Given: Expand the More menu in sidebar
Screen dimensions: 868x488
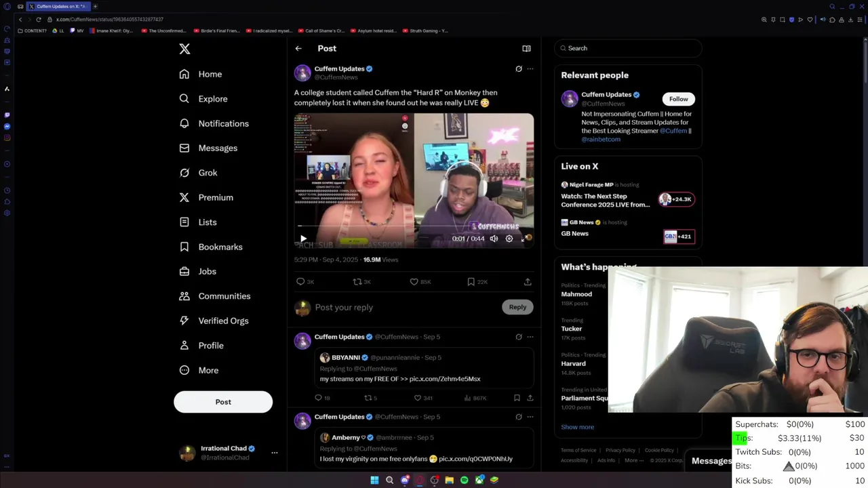Looking at the screenshot, I should (199, 370).
